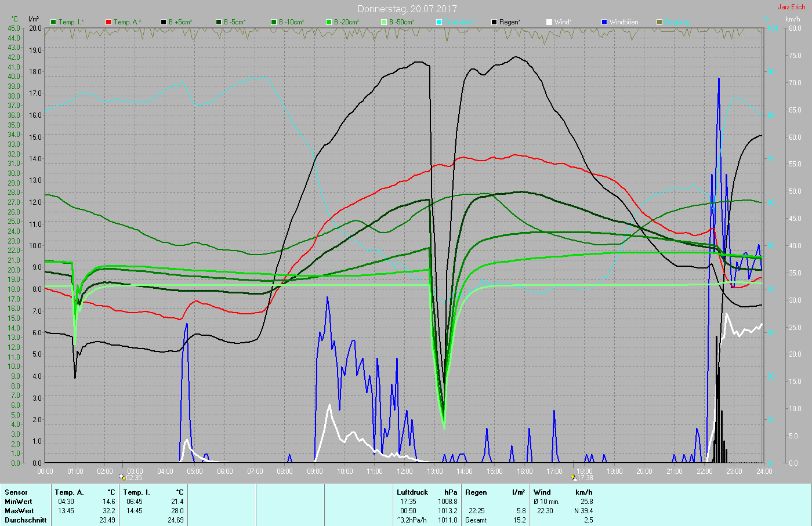Select the Luftdruck column header

[412, 492]
